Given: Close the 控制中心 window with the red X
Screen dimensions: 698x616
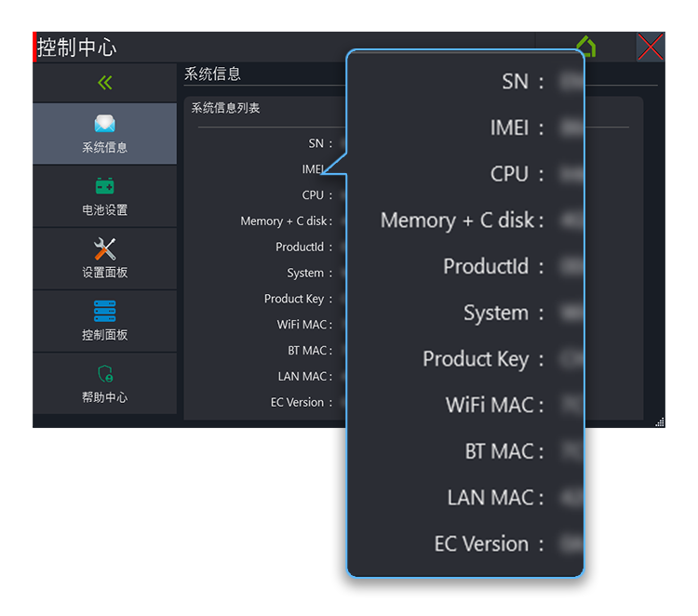Looking at the screenshot, I should 651,47.
